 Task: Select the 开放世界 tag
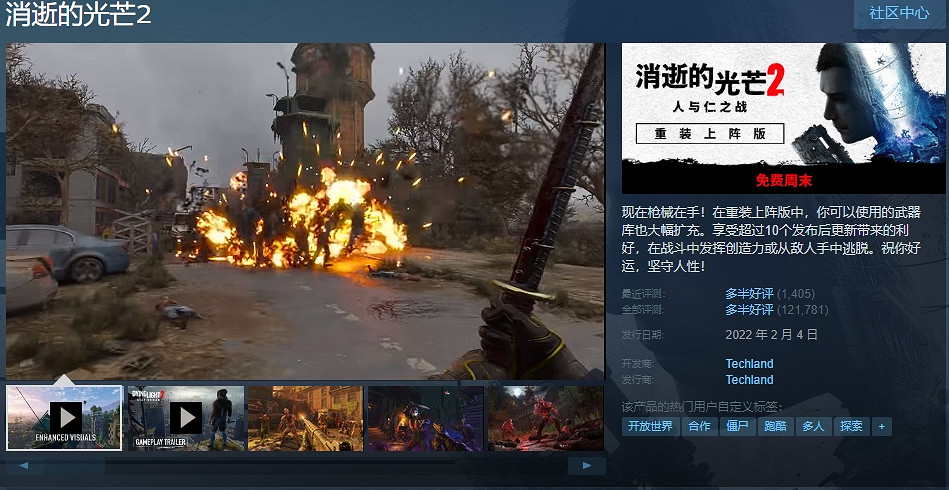[x=651, y=426]
